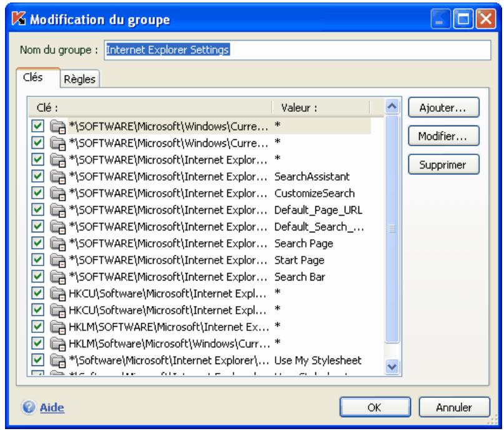Select the Search Page value text
Viewport: 504px width, 431px height.
[304, 244]
